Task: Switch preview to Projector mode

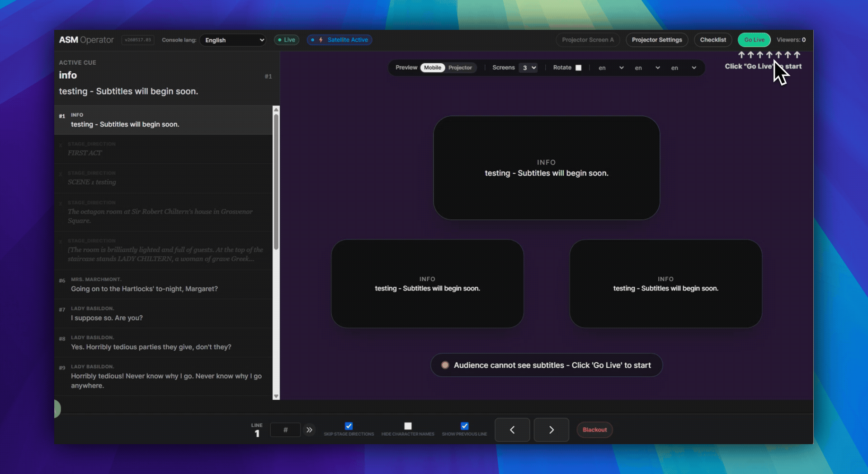Action: click(x=460, y=68)
